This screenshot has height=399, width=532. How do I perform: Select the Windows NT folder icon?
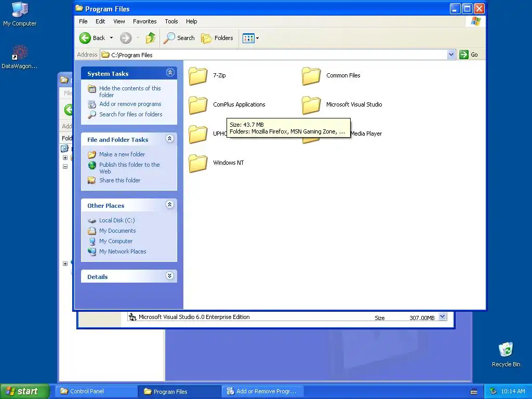[x=198, y=163]
